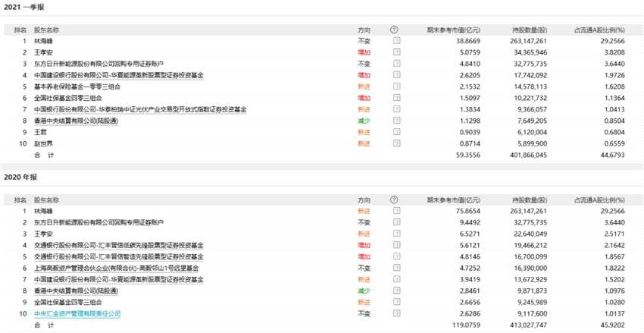Open 香港中央结算有限公司(陆股通) link in 2021 一季报
The image size is (644, 333).
click(x=77, y=121)
